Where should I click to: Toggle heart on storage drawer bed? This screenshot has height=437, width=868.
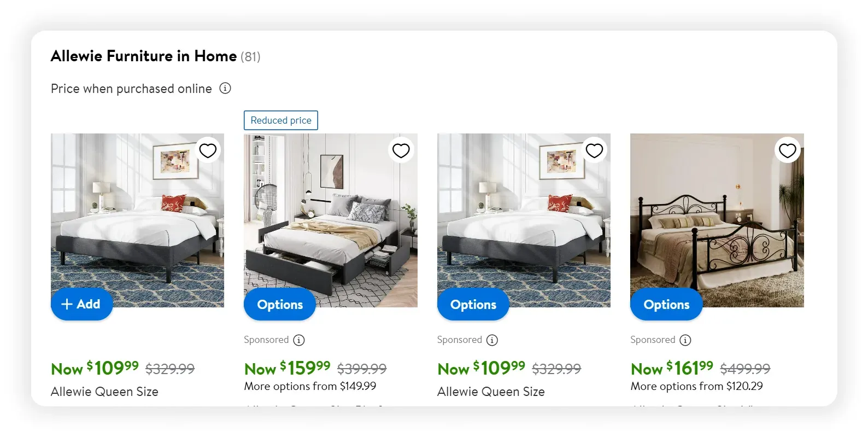click(x=401, y=150)
